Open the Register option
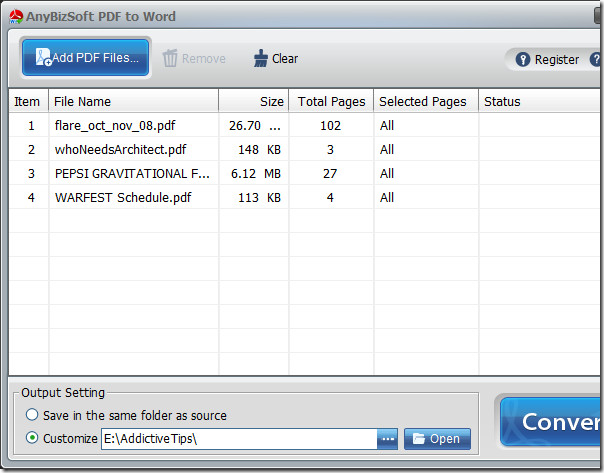 pos(547,59)
